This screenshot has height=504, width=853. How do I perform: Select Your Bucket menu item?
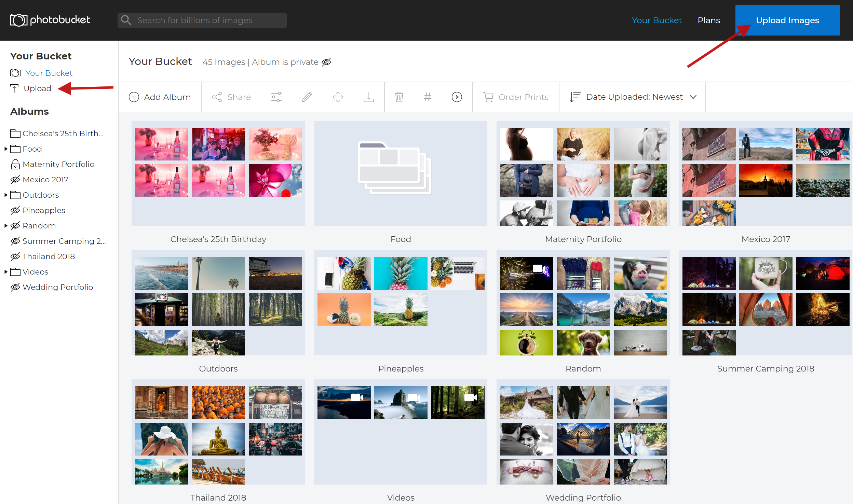click(48, 73)
